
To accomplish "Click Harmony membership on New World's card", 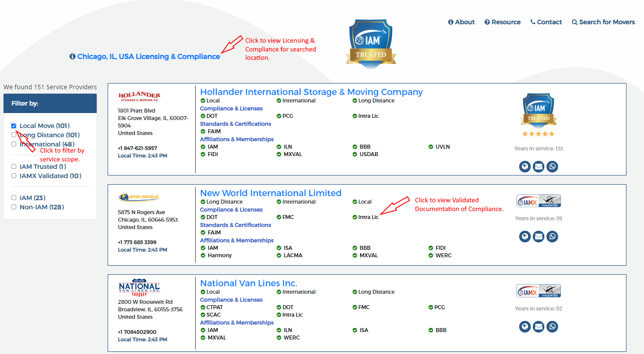I will (x=219, y=255).
